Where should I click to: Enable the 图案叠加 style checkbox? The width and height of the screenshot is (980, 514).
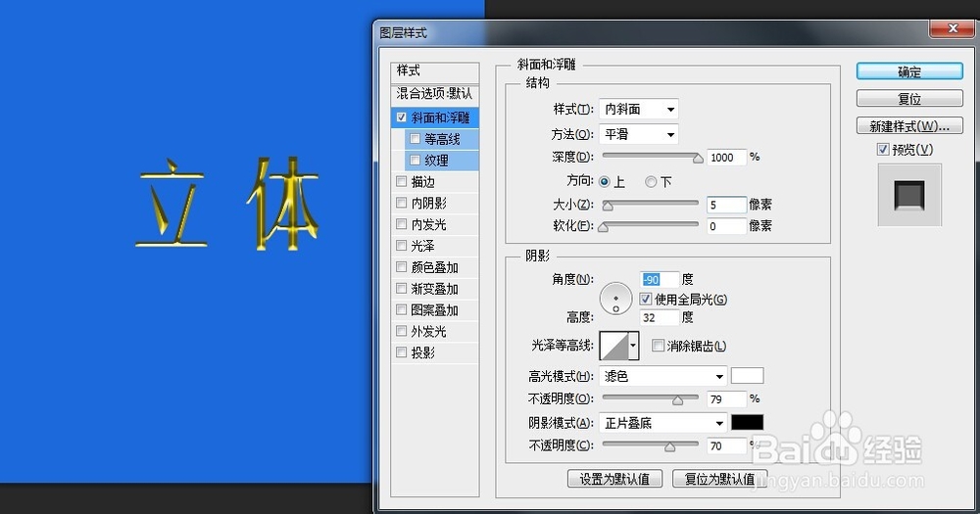401,309
